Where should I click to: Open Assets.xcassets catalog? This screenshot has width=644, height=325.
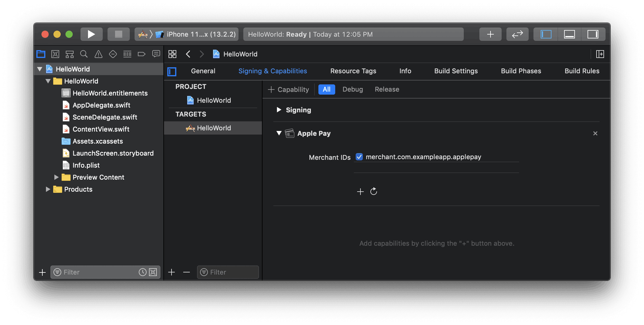pos(92,141)
